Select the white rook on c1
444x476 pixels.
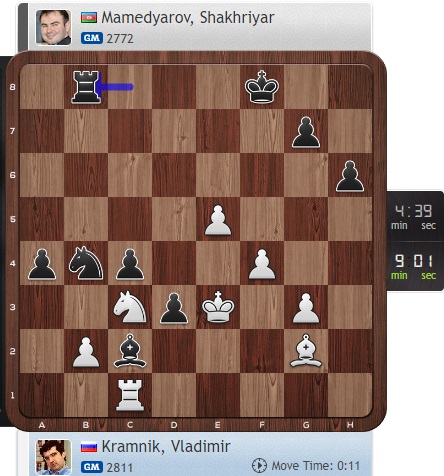click(130, 395)
